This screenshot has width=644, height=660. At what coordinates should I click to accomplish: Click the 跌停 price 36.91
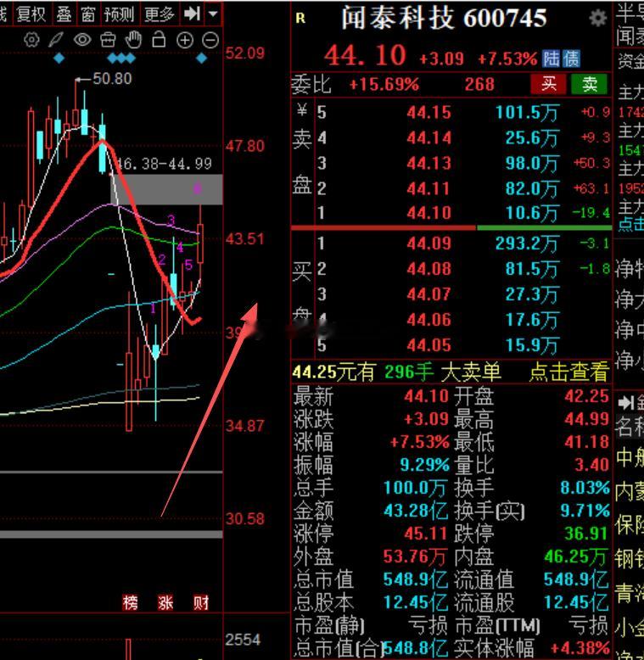tap(586, 534)
